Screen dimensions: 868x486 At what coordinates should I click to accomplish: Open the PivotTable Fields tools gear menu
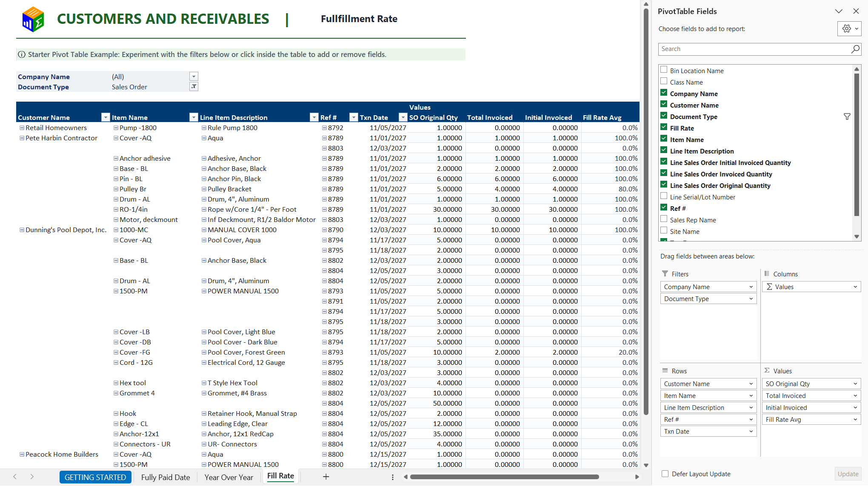[849, 28]
